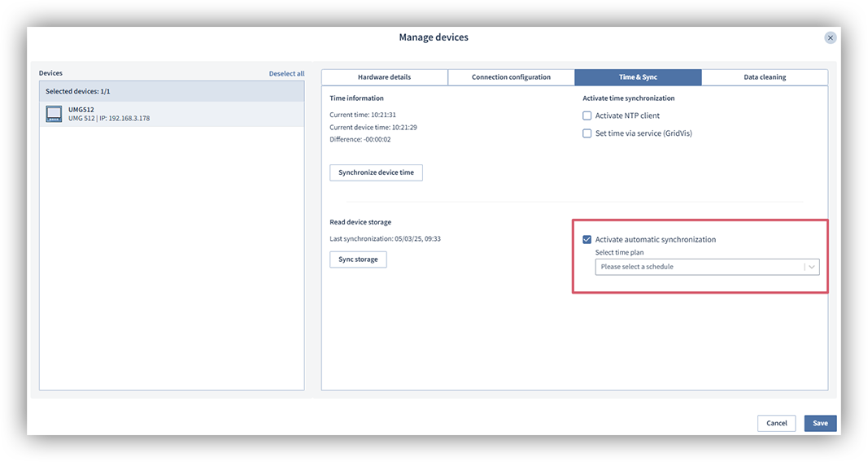Click the UMG 512 IP address line
The width and height of the screenshot is (868, 462).
click(x=108, y=119)
